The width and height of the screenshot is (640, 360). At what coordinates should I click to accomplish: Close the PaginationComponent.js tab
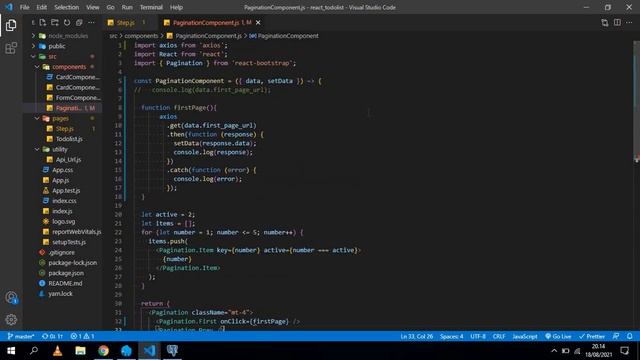coord(258,22)
